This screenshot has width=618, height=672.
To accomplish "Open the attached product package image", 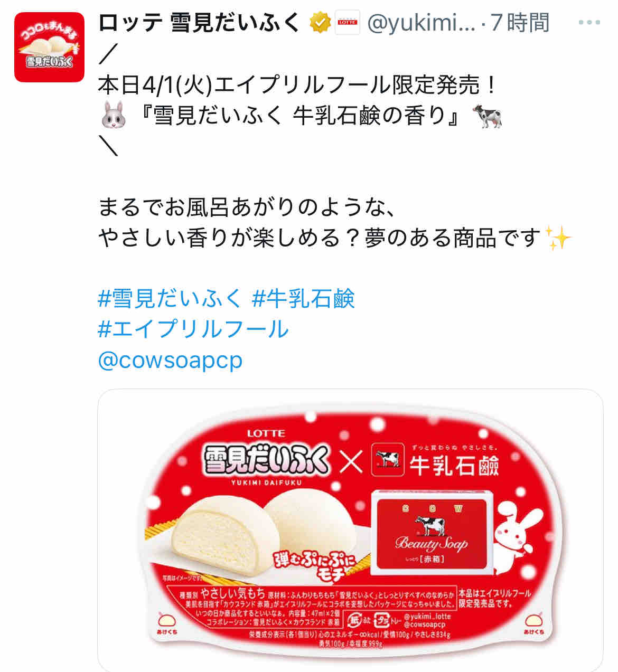I will click(x=350, y=530).
